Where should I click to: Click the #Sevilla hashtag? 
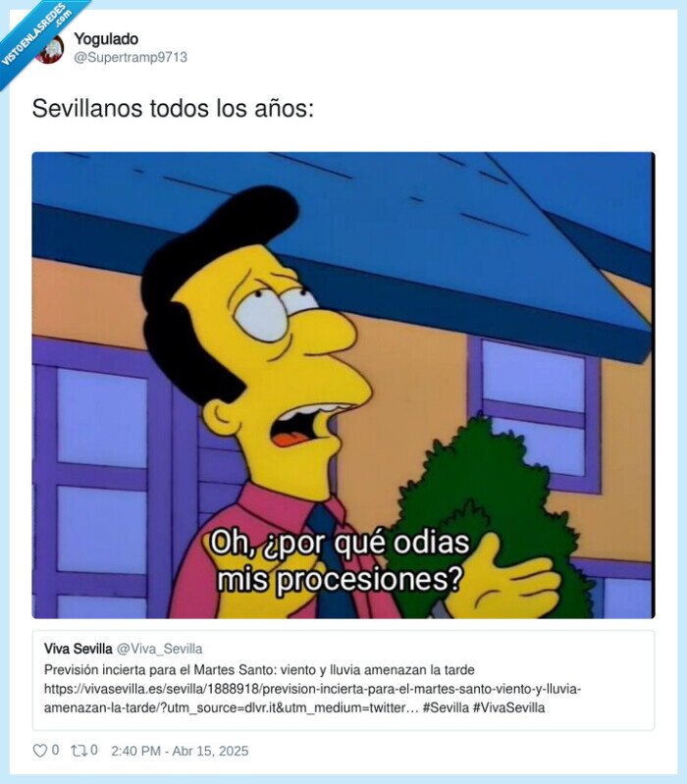(446, 707)
